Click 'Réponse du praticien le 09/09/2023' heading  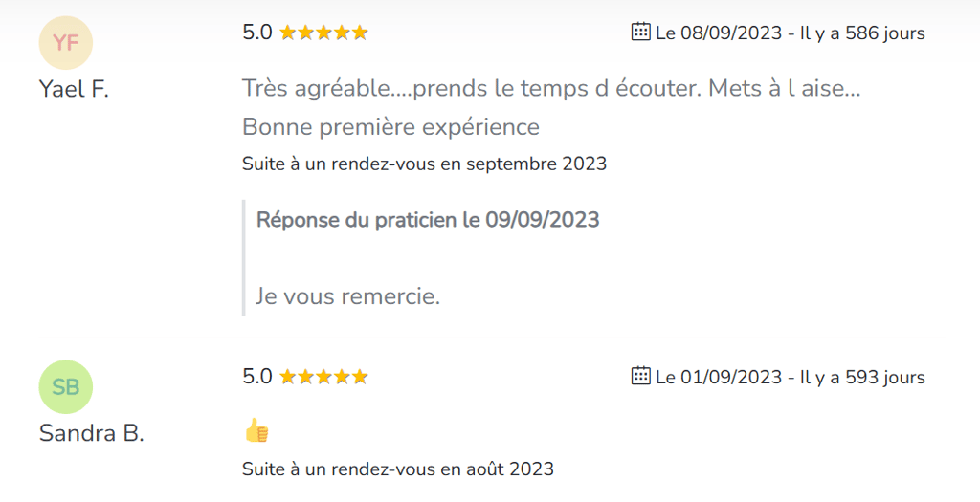[x=427, y=220]
